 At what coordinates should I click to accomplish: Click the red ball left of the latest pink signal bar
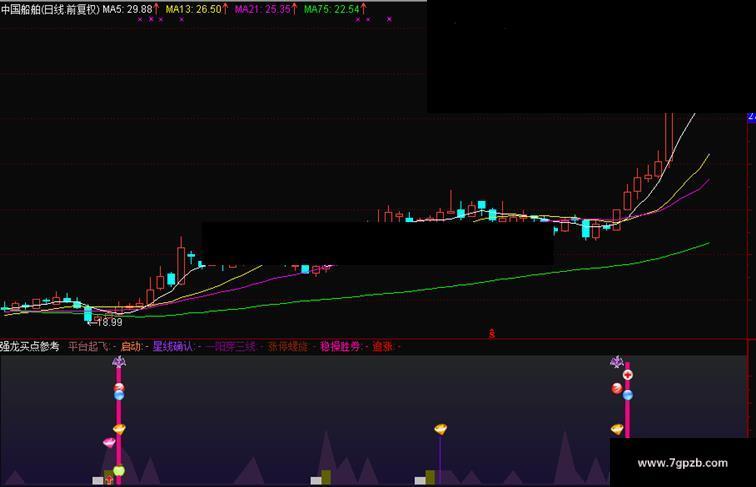[x=617, y=388]
